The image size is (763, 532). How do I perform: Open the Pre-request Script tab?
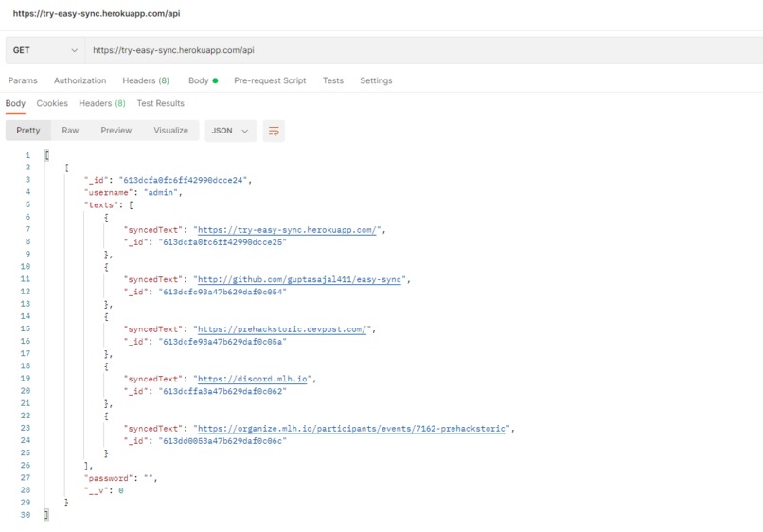pos(270,80)
